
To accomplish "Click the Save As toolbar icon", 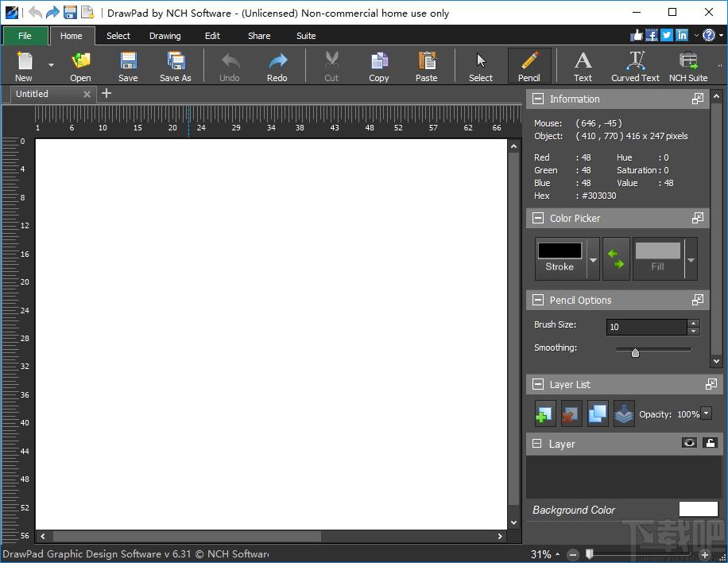I will pyautogui.click(x=176, y=65).
